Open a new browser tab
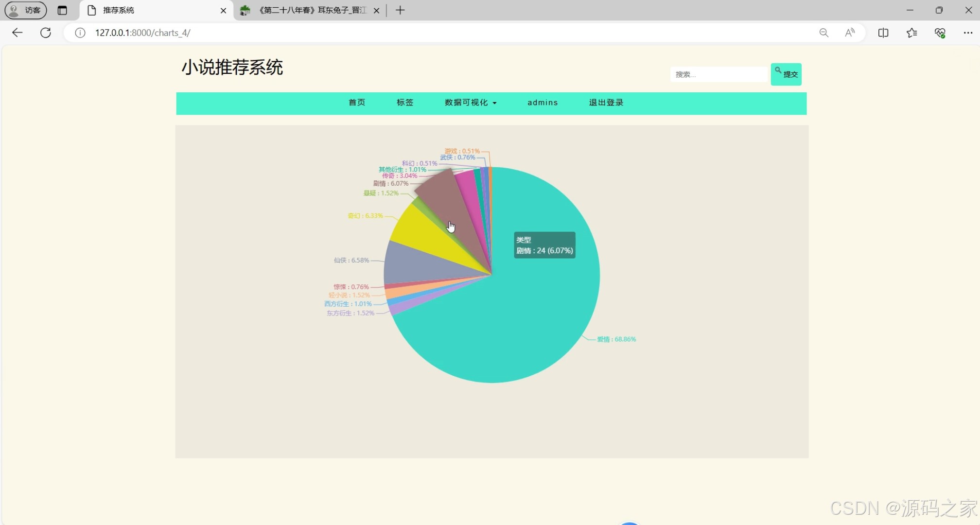980x525 pixels. coord(400,10)
